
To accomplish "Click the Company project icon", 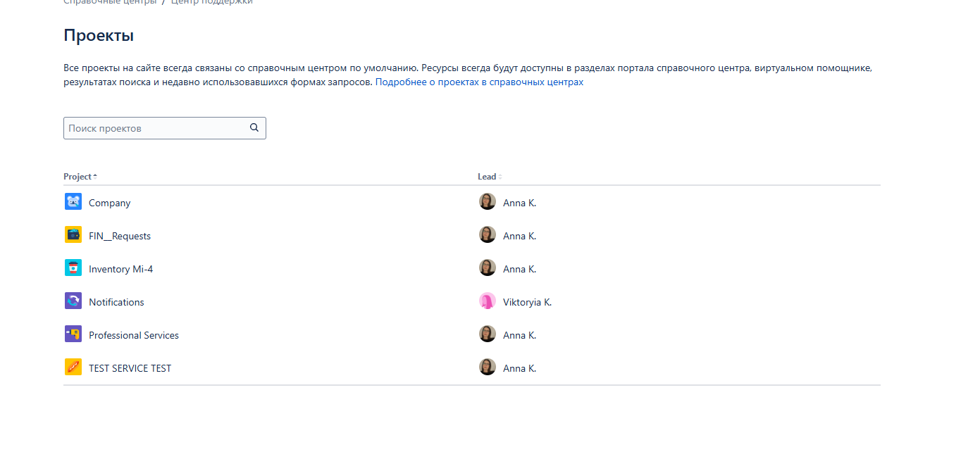I will 73,202.
